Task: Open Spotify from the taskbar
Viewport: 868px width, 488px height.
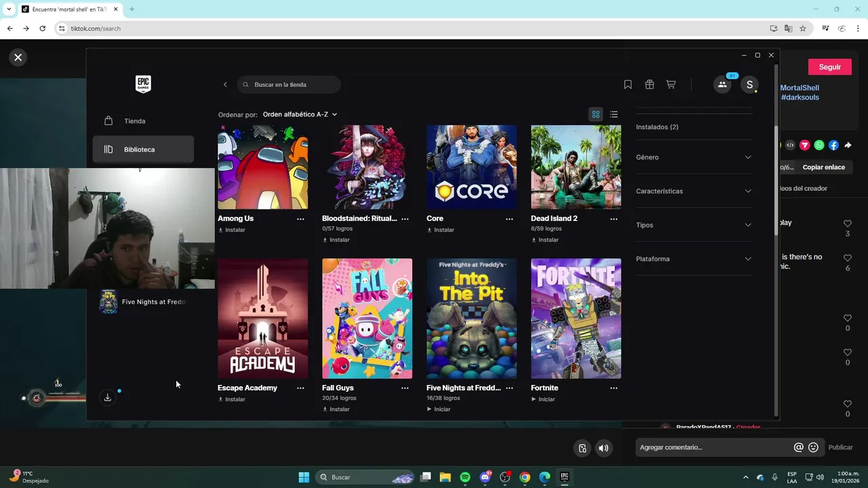Action: coord(465,477)
